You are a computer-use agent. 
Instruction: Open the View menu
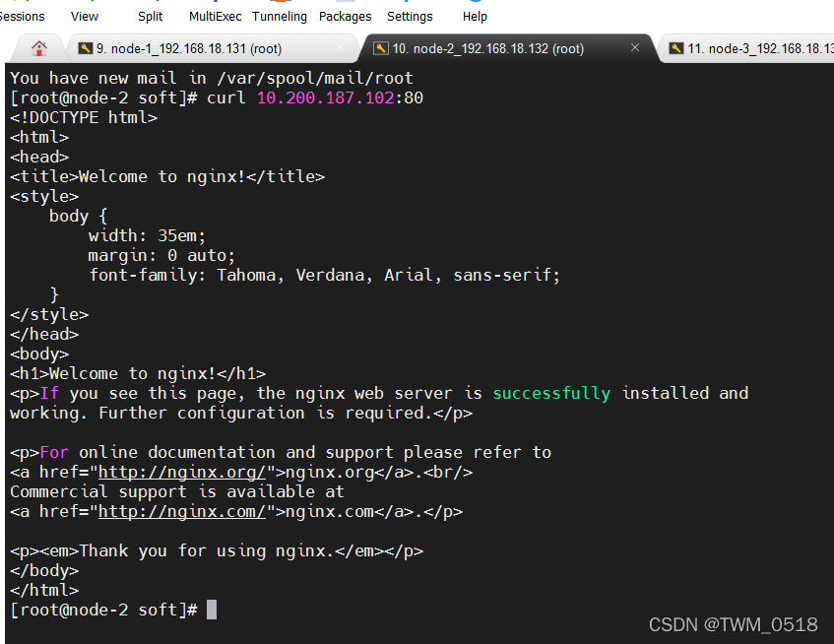point(85,16)
